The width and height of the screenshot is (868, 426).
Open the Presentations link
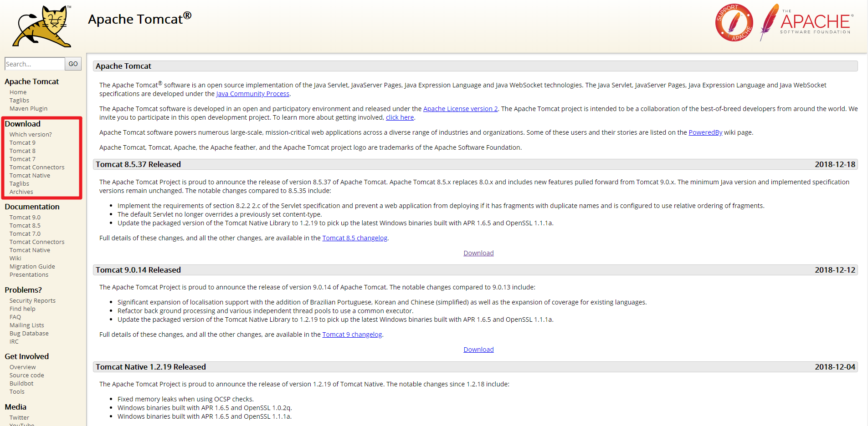(29, 274)
